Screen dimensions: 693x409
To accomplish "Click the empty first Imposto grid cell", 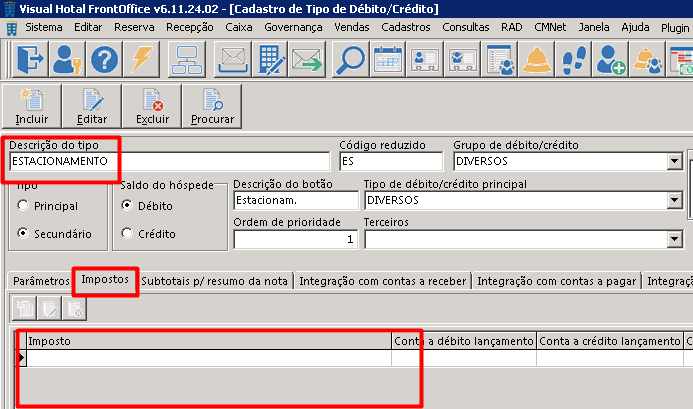I will click(209, 358).
